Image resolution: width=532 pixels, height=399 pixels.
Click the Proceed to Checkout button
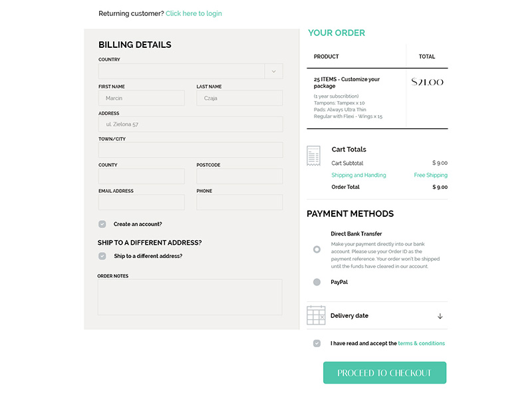(x=384, y=372)
